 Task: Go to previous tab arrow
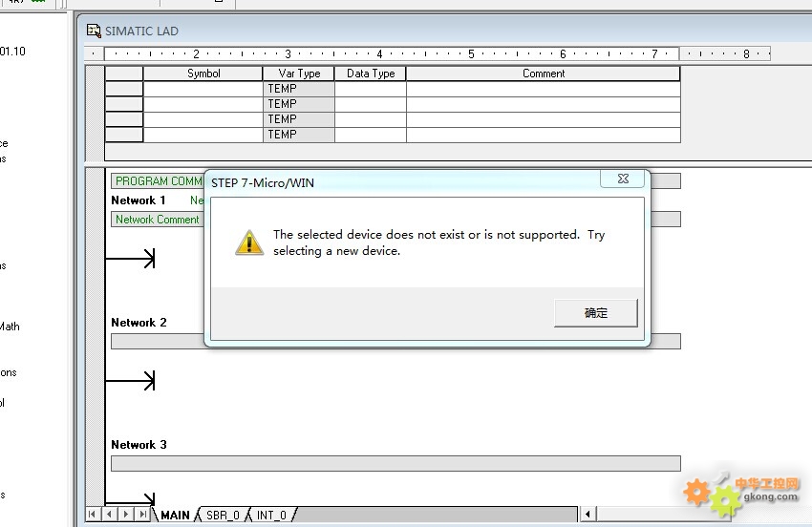[109, 514]
